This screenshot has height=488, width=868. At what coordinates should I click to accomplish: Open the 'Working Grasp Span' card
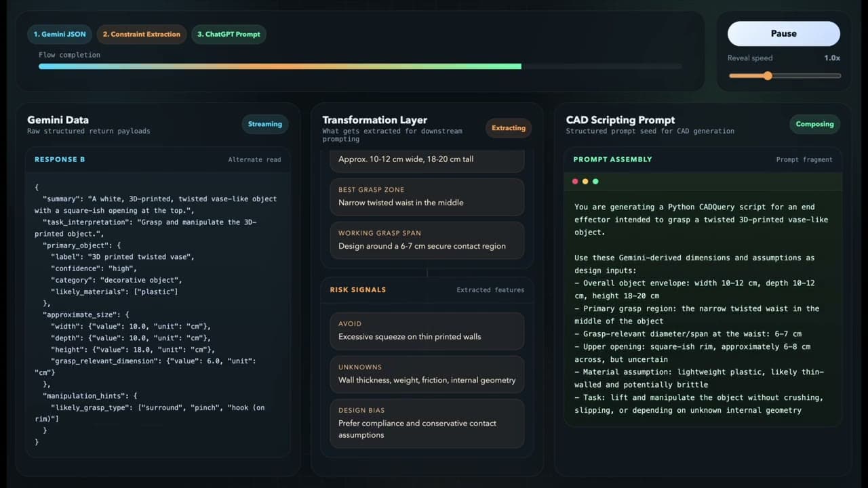tap(427, 240)
